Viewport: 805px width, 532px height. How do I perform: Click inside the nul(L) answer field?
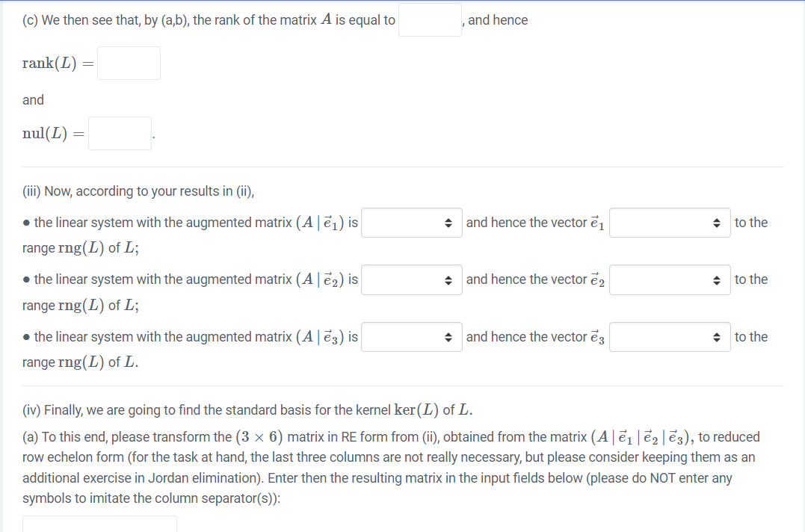pyautogui.click(x=120, y=133)
